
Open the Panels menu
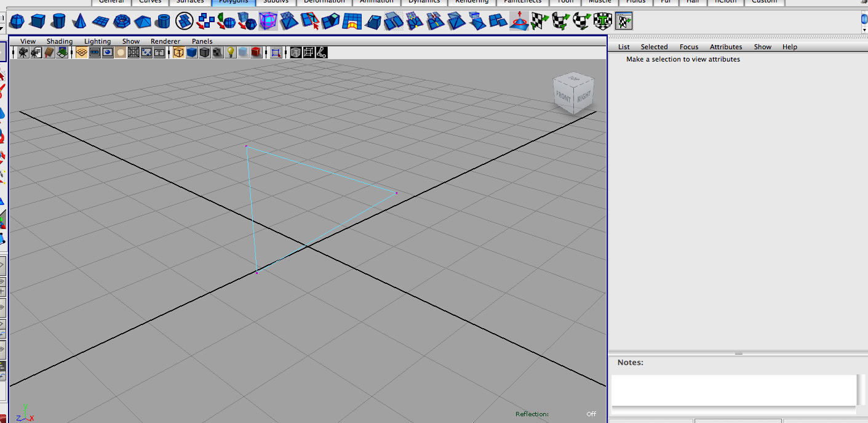click(202, 41)
